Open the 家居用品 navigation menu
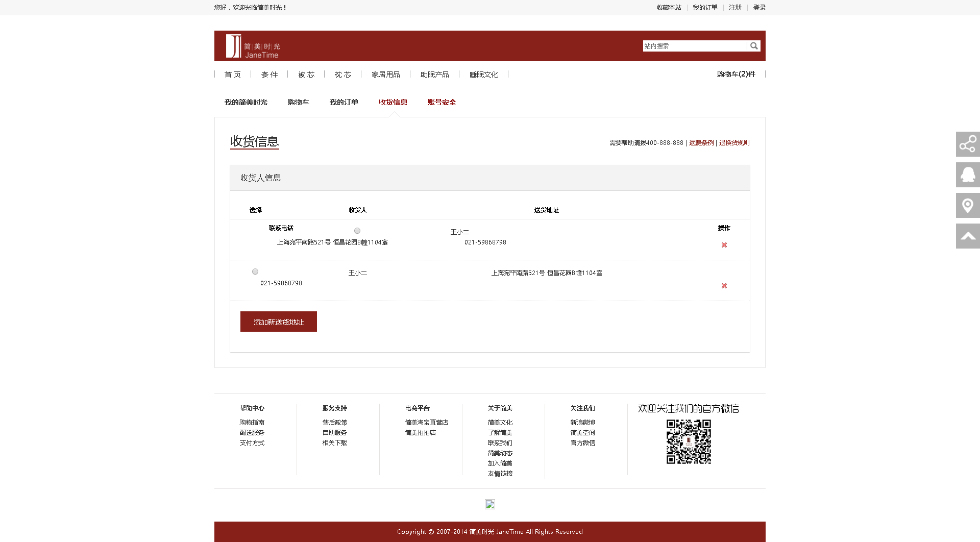This screenshot has height=542, width=980. [x=385, y=75]
